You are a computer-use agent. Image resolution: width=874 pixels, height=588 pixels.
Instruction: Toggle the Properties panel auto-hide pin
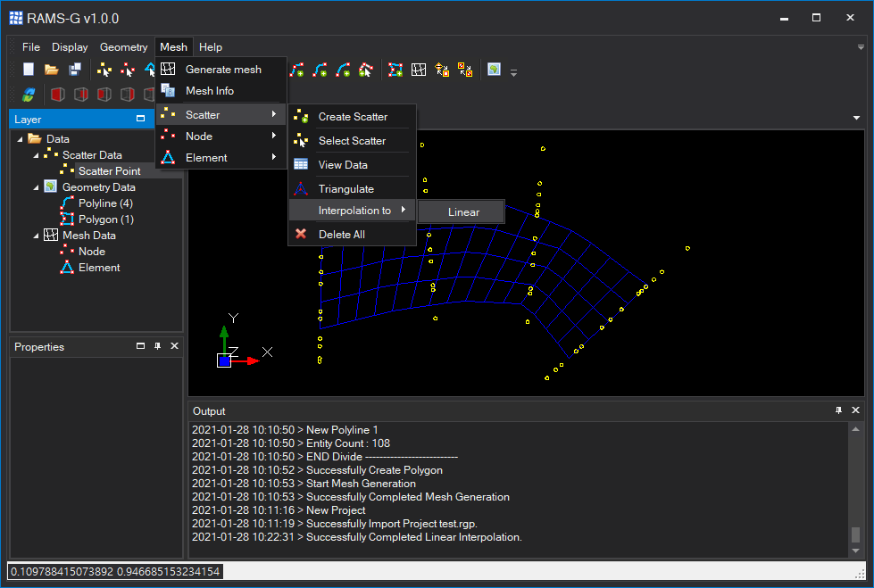coord(157,346)
